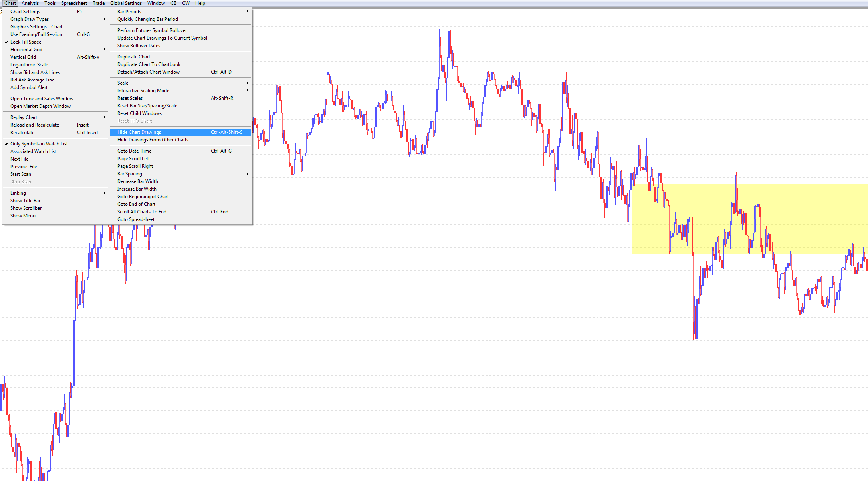Toggle Only Symbols in Watch List
Screen dimensions: 868x481
39,144
